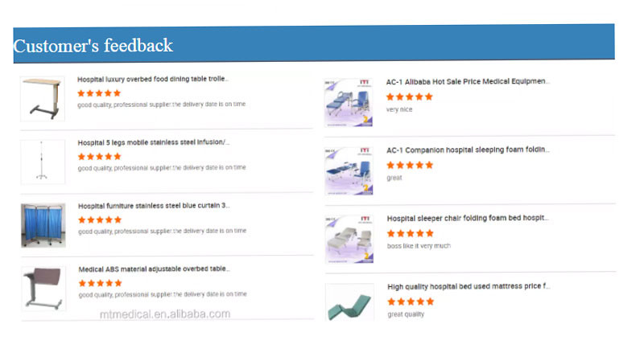Click 'Hospital 5 legs mobile stainless steel infusion' title
Viewport: 644px width, 357px height.
click(153, 142)
